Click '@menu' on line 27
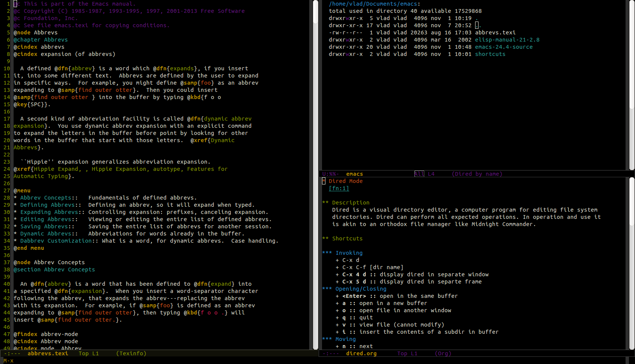The height and width of the screenshot is (364, 635). [x=22, y=191]
